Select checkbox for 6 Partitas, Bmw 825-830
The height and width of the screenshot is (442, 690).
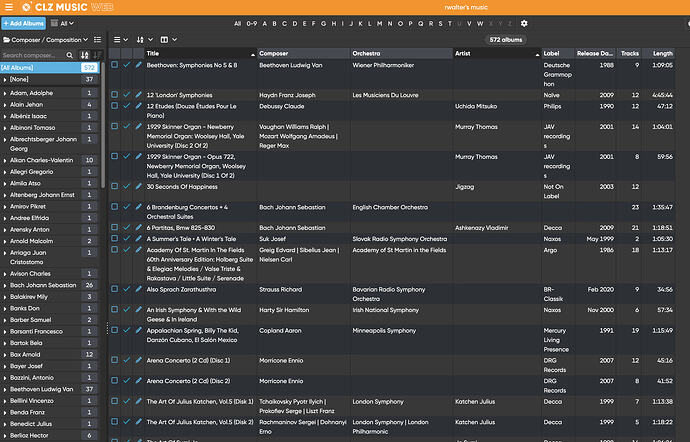click(x=114, y=227)
